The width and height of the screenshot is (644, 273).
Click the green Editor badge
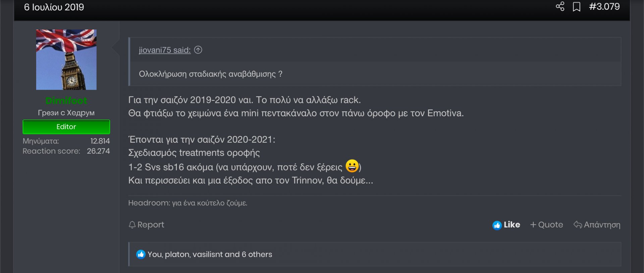click(x=66, y=127)
